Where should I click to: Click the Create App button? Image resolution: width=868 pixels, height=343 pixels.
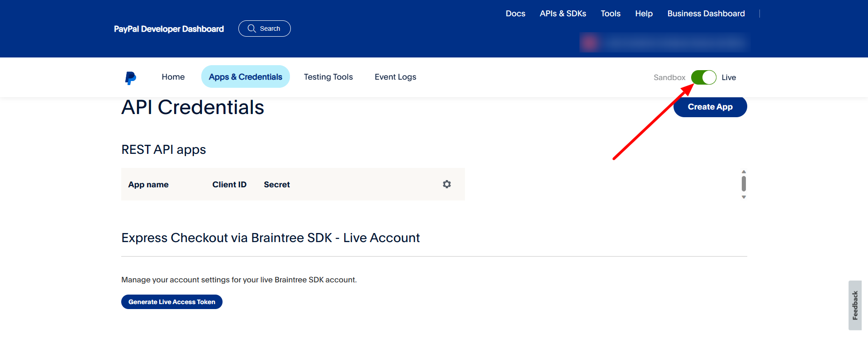click(x=710, y=107)
